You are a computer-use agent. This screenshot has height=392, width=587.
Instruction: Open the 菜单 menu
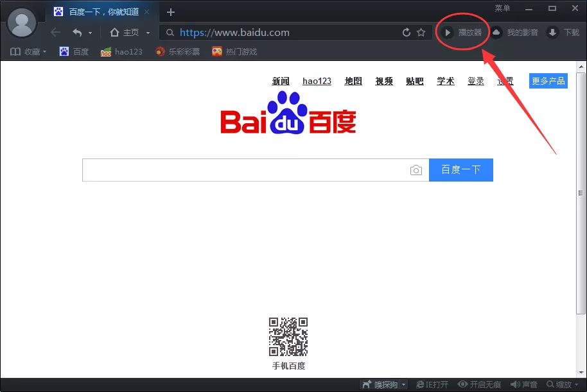tap(502, 8)
